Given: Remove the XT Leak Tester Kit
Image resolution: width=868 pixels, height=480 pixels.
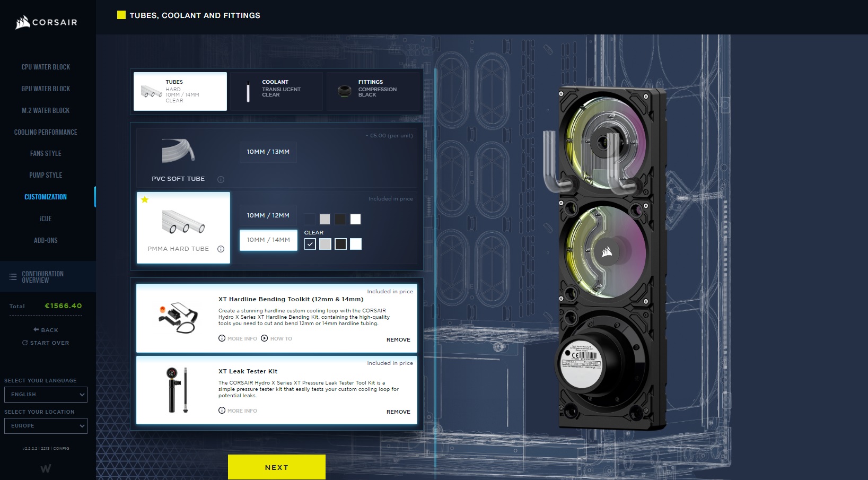Looking at the screenshot, I should [x=398, y=412].
